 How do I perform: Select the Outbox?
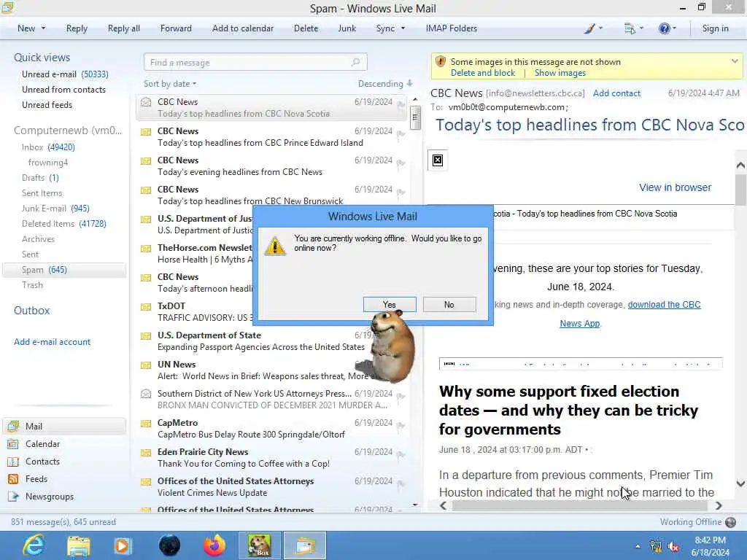[32, 311]
